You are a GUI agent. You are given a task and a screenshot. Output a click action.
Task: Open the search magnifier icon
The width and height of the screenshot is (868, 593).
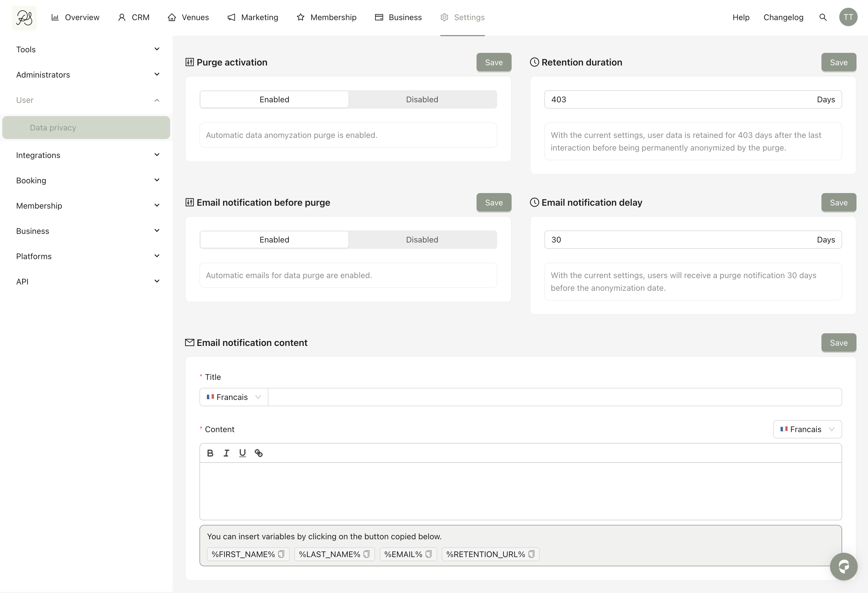pyautogui.click(x=823, y=17)
